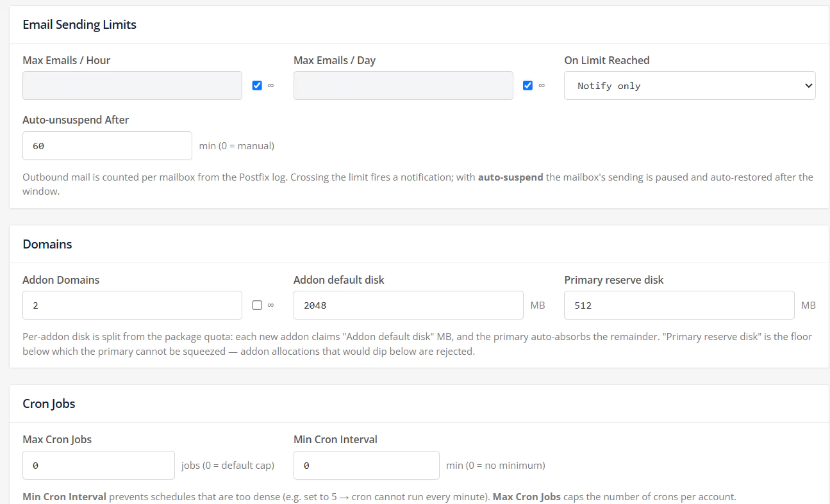Viewport: 830px width, 504px height.
Task: Click the Cron Jobs section heading
Action: (x=49, y=403)
